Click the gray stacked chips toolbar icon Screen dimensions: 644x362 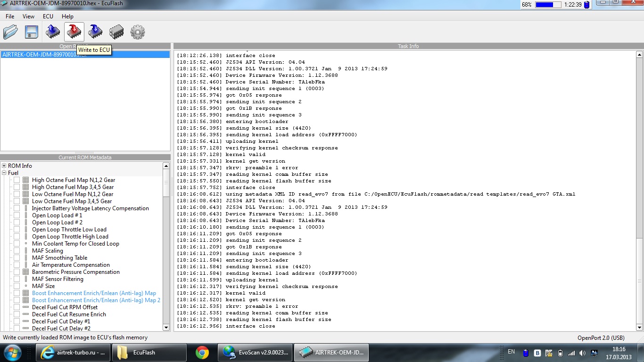pyautogui.click(x=116, y=32)
